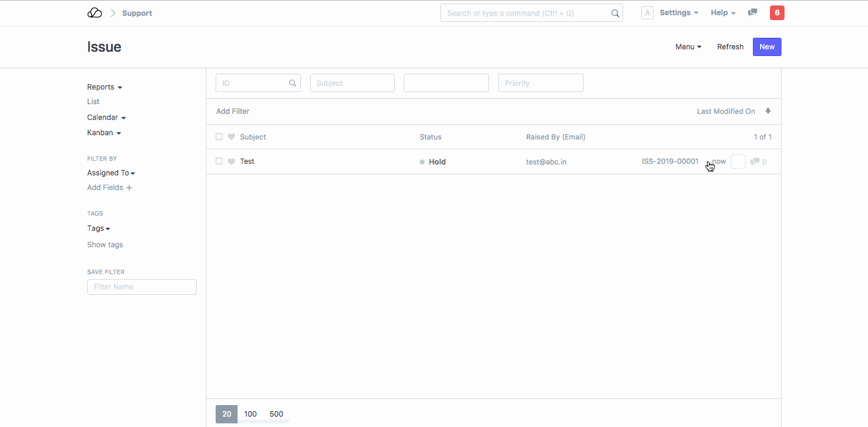The image size is (868, 427).
Task: Click the search magnifier icon in navbar
Action: click(615, 13)
